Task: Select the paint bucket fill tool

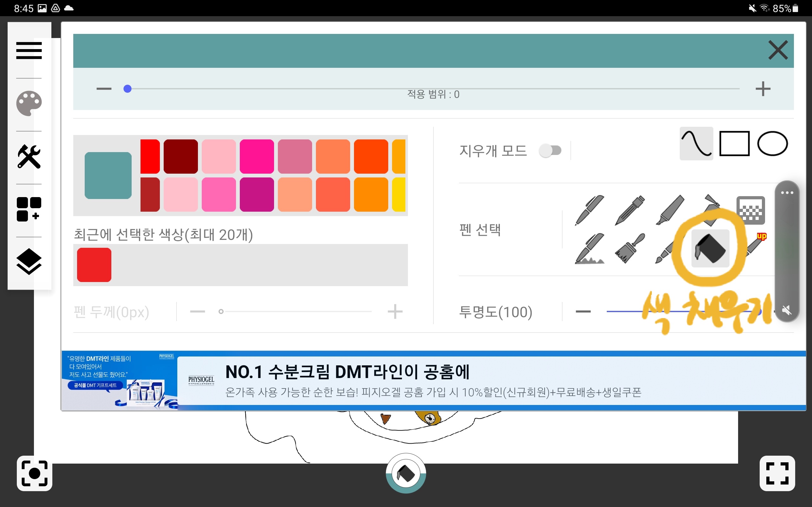Action: [x=710, y=248]
